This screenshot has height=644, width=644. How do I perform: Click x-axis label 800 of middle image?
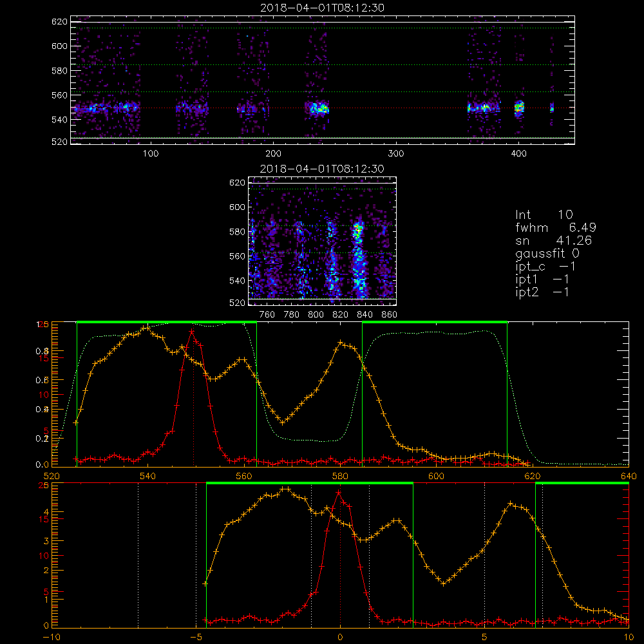316,315
